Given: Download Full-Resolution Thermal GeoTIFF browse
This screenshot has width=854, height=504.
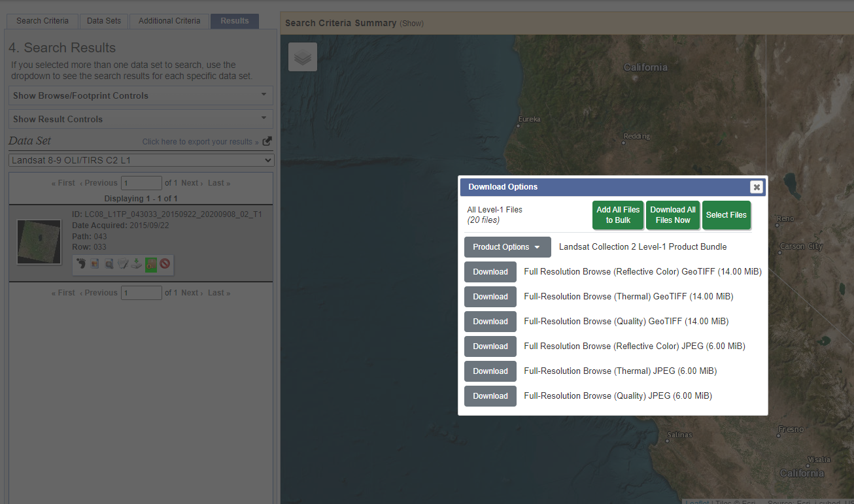Looking at the screenshot, I should coord(490,297).
